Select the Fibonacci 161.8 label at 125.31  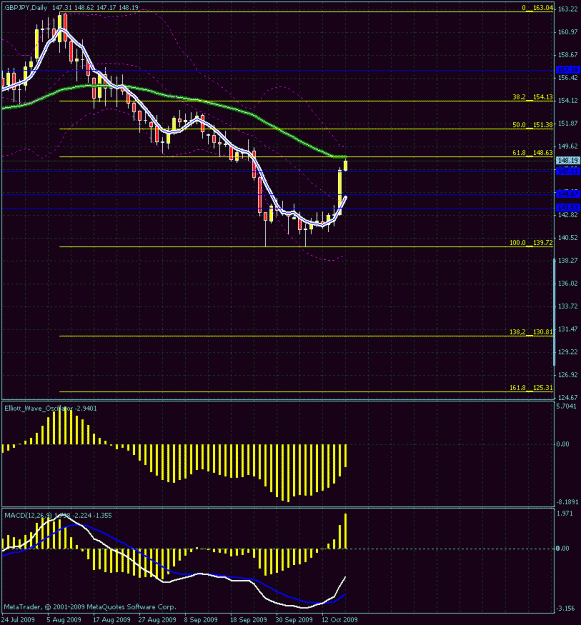(x=531, y=387)
